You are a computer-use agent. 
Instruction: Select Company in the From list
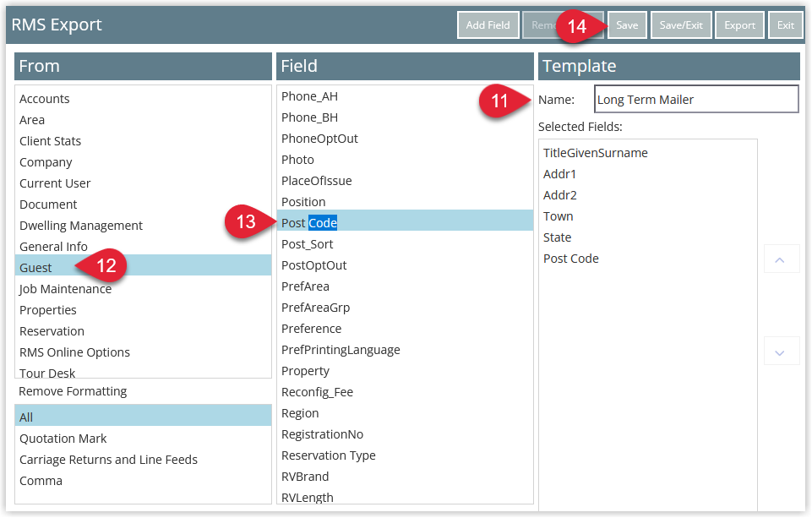click(143, 162)
